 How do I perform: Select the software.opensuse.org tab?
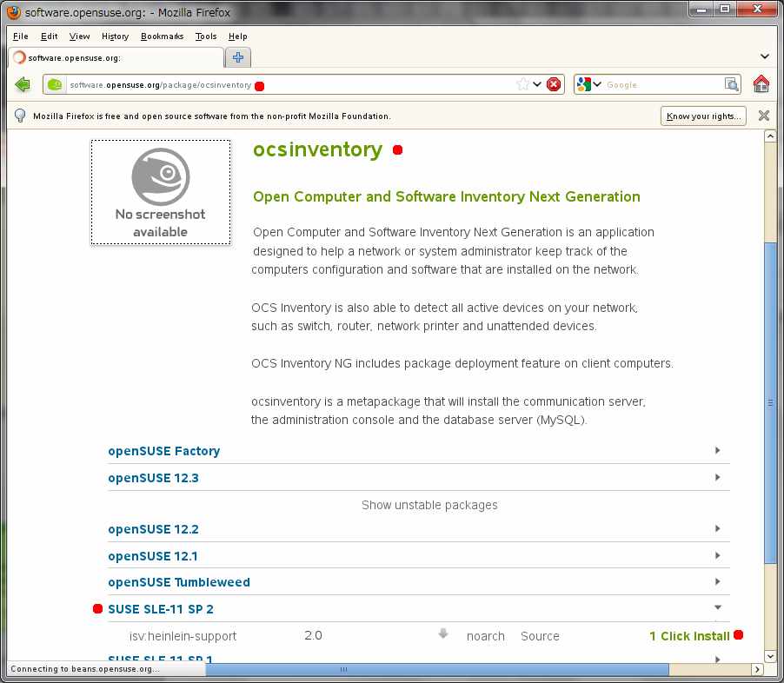coord(116,57)
